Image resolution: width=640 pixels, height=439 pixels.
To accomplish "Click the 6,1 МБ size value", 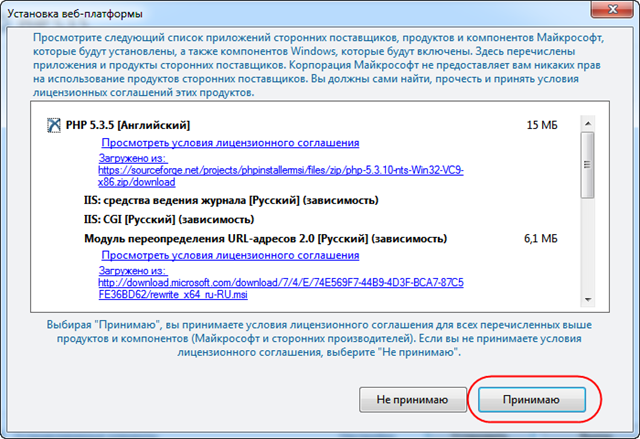I will coord(540,239).
